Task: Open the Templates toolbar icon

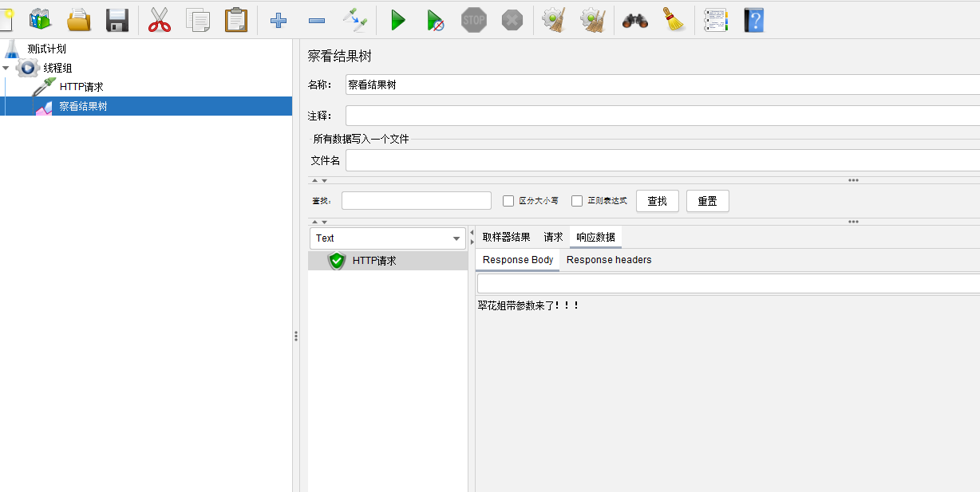Action: [40, 19]
